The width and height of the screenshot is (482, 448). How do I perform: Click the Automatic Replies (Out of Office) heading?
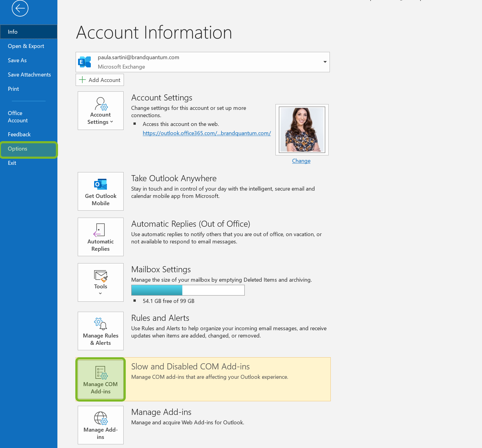coord(190,224)
